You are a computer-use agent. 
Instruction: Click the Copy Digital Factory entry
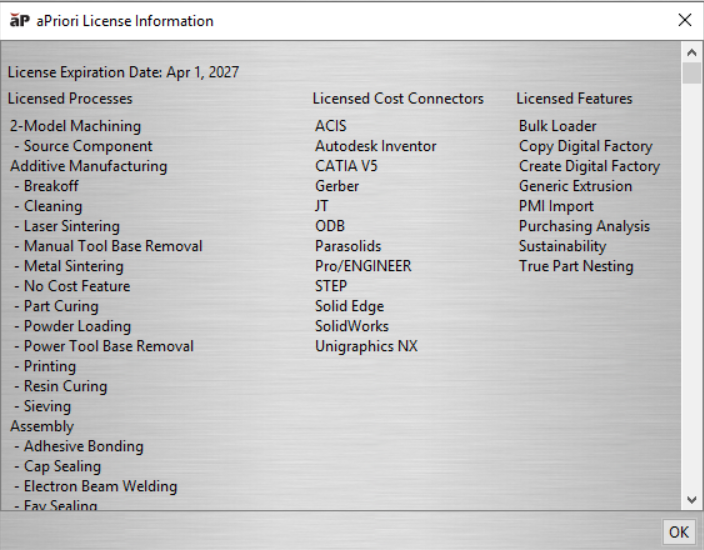585,146
